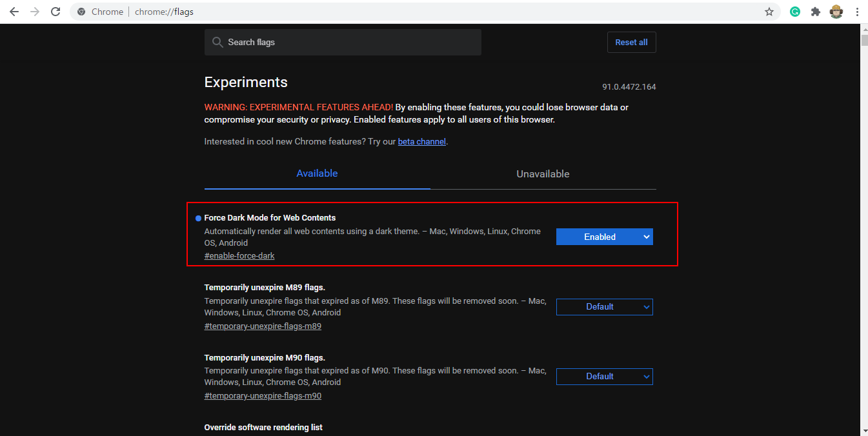Change Temporarily unexpire M89 flags setting
868x436 pixels.
[604, 306]
